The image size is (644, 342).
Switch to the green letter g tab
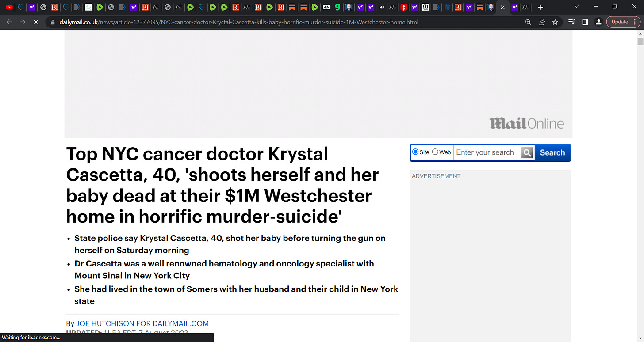337,7
